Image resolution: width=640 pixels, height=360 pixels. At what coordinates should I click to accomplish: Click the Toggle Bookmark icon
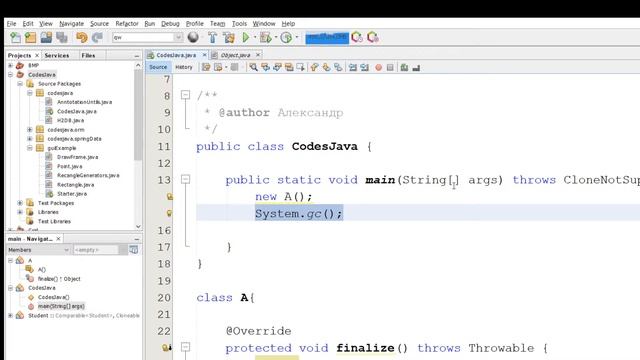click(x=338, y=67)
